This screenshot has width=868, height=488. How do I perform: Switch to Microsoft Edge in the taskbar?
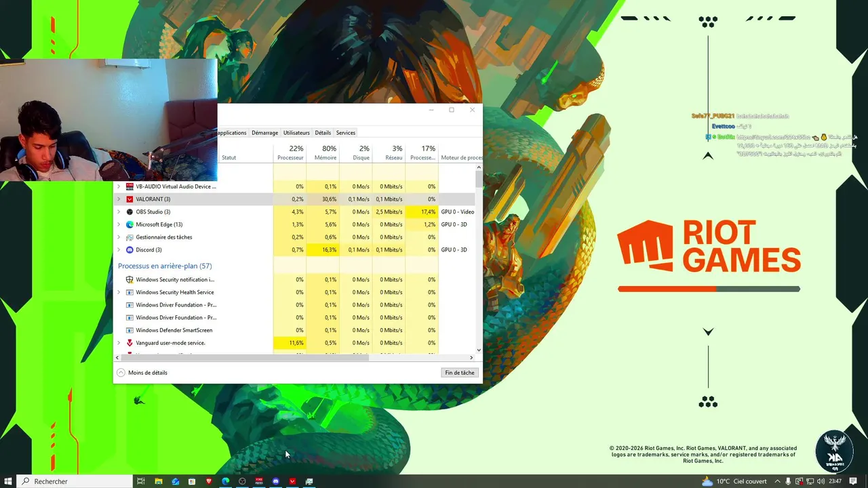(x=226, y=481)
